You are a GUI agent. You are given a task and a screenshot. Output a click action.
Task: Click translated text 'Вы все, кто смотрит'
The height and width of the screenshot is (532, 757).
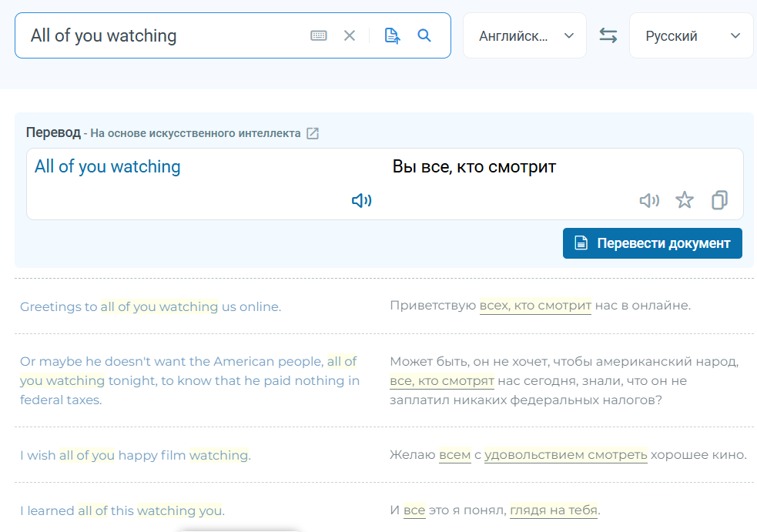[x=474, y=167]
